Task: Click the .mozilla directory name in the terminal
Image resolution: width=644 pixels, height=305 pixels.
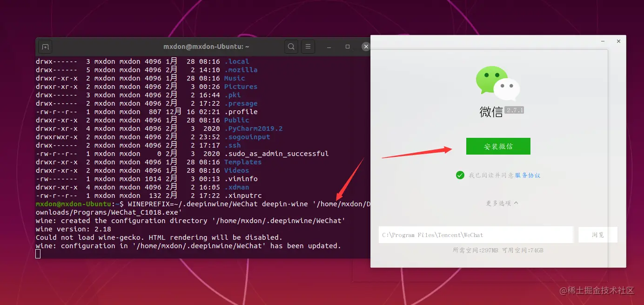Action: click(241, 70)
